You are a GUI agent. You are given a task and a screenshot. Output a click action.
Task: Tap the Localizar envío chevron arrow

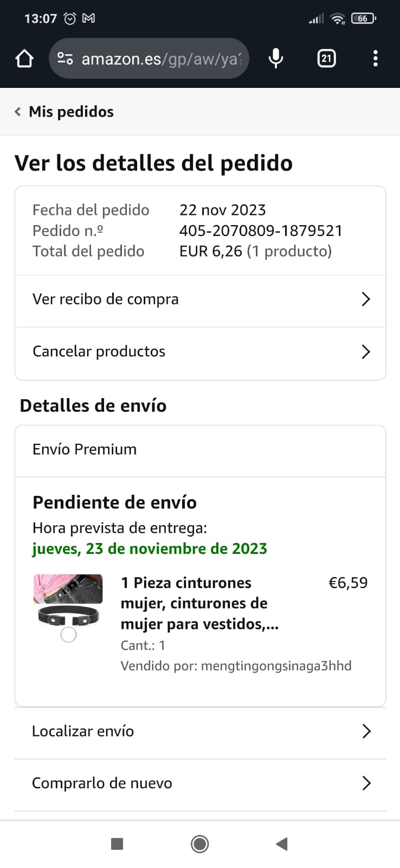366,731
